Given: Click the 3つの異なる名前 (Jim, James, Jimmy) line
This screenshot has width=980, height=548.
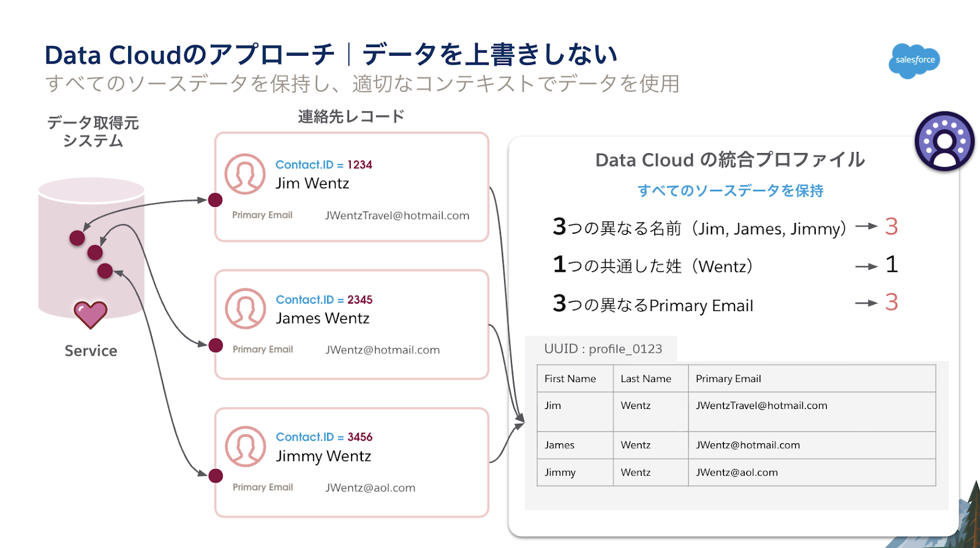Looking at the screenshot, I should pos(699,228).
